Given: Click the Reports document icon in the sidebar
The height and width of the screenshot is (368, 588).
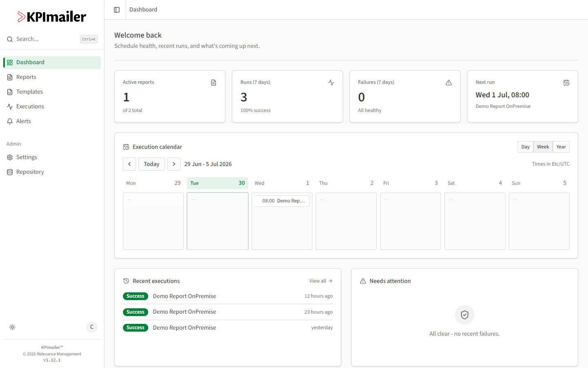Looking at the screenshot, I should [x=10, y=77].
